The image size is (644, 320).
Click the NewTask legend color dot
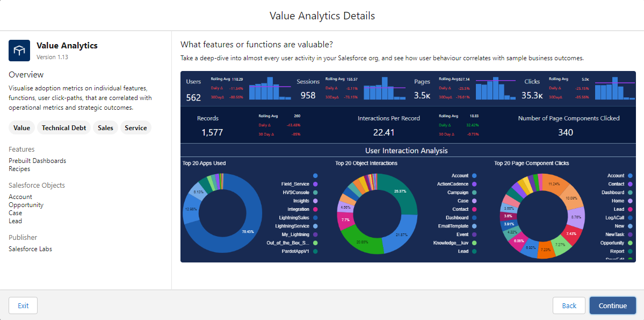pos(629,234)
